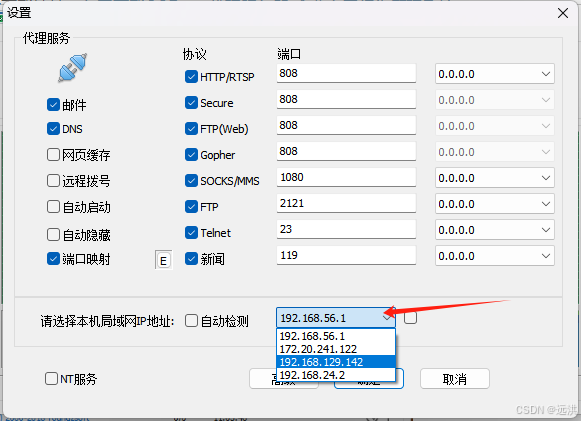Enable the 自动隐藏 checkbox
This screenshot has width=581, height=421.
pyautogui.click(x=53, y=235)
